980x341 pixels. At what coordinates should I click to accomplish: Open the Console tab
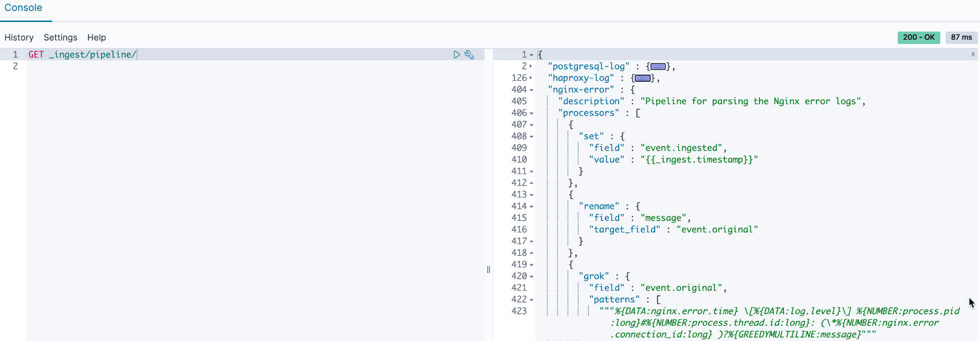click(23, 8)
